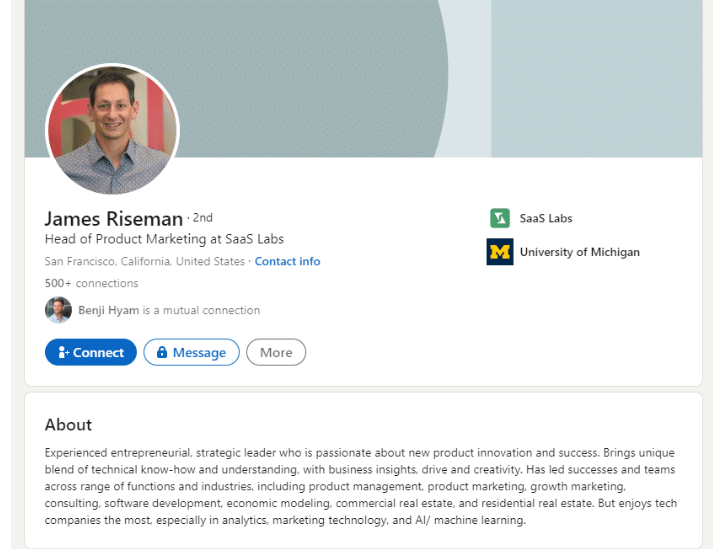
Task: Click the James Riseman name heading
Action: 114,219
